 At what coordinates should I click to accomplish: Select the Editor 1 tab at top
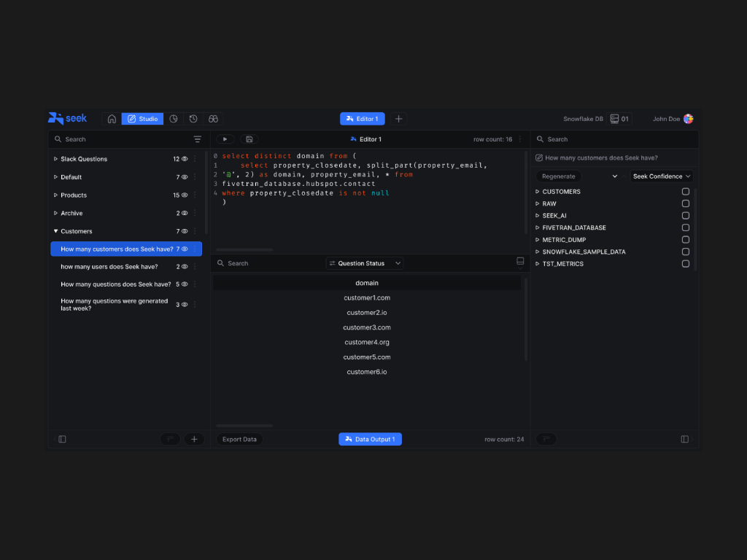pyautogui.click(x=363, y=119)
